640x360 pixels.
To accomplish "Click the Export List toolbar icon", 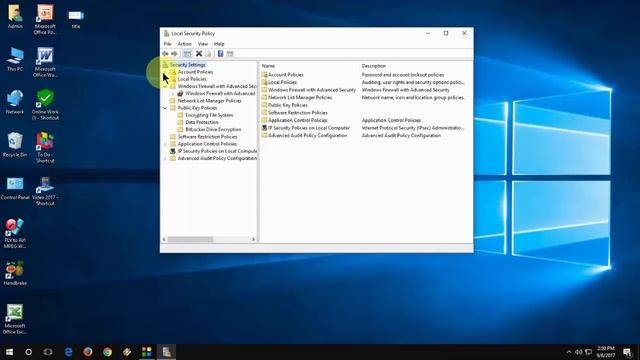I will tap(208, 54).
